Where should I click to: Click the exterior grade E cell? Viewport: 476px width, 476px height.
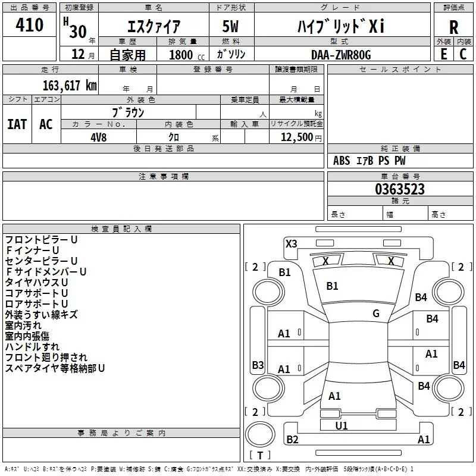[443, 54]
